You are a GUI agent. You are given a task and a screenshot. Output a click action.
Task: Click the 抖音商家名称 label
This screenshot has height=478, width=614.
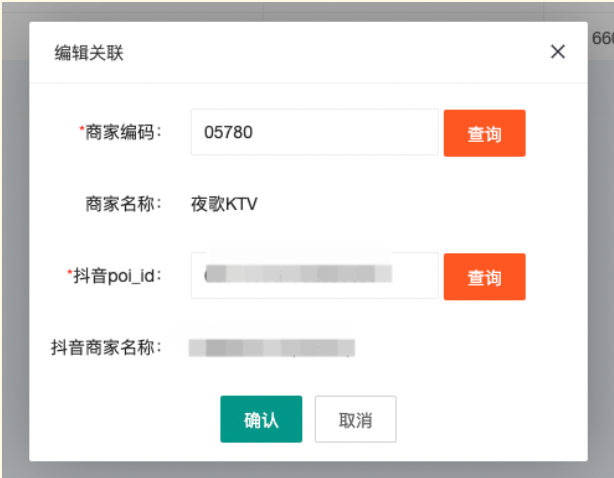(107, 348)
